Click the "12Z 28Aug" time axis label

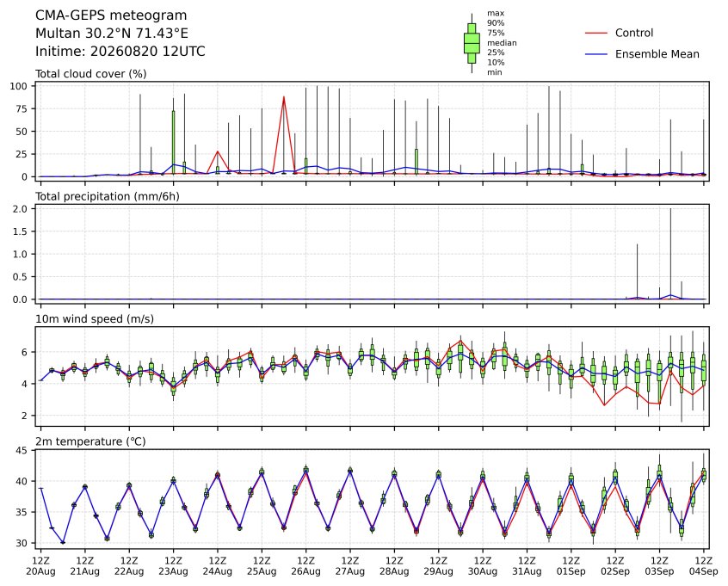click(x=394, y=566)
